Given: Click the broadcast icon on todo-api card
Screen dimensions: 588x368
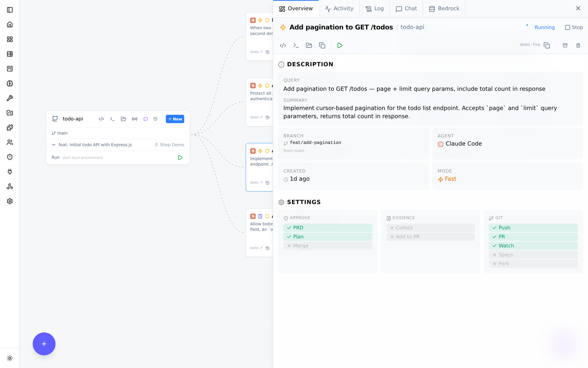Looking at the screenshot, I should [x=135, y=119].
